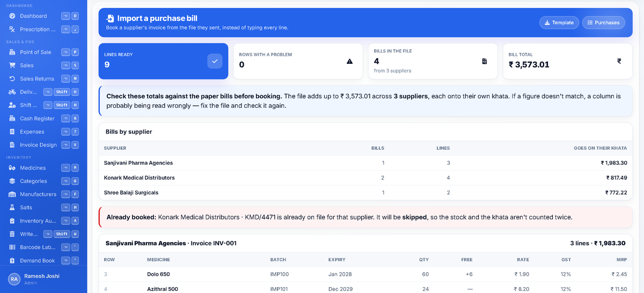The image size is (644, 293).
Task: Click the Point of Sale register icon
Action: coord(12,52)
